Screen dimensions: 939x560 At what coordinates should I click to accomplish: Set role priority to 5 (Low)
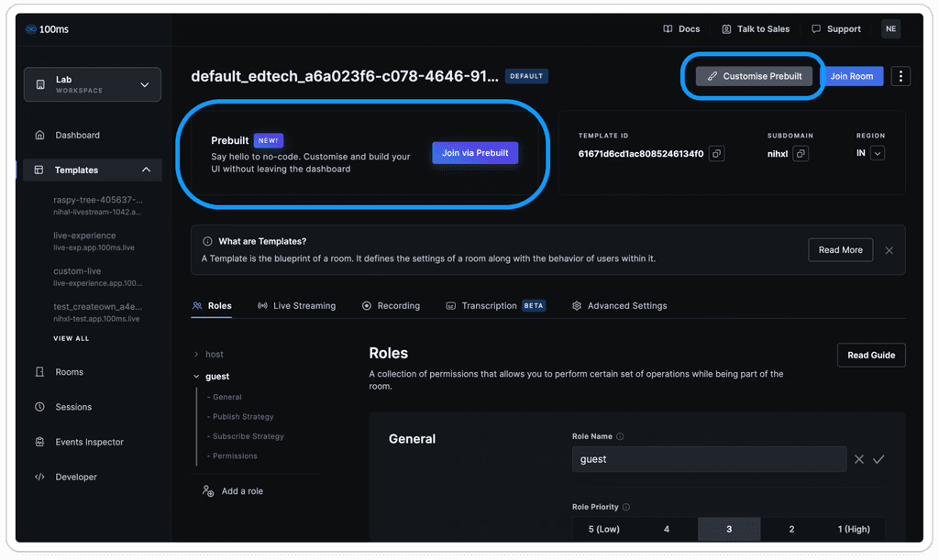[x=603, y=530]
